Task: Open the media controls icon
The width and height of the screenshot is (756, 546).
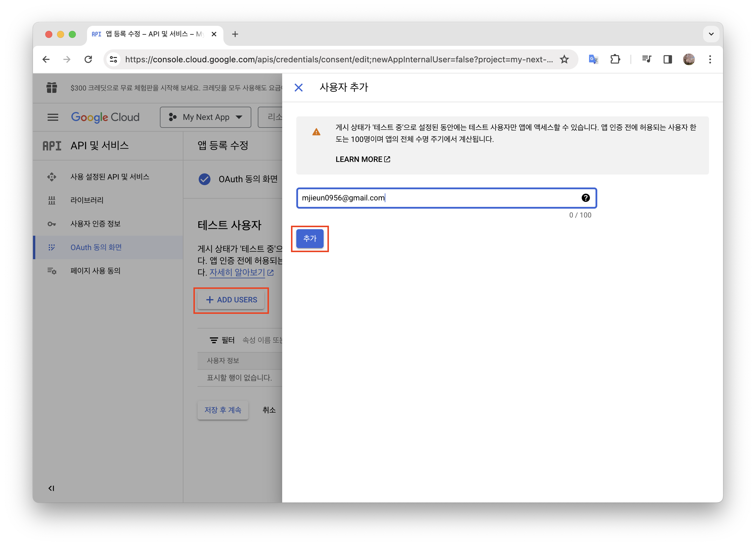Action: coord(646,59)
